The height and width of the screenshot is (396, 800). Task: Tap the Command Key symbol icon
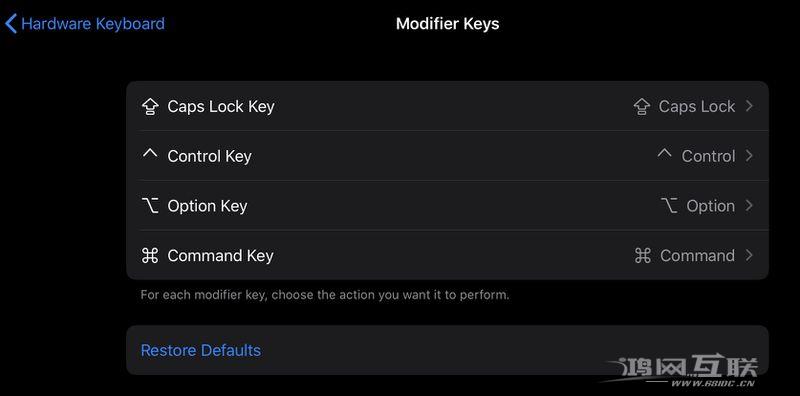tap(149, 256)
